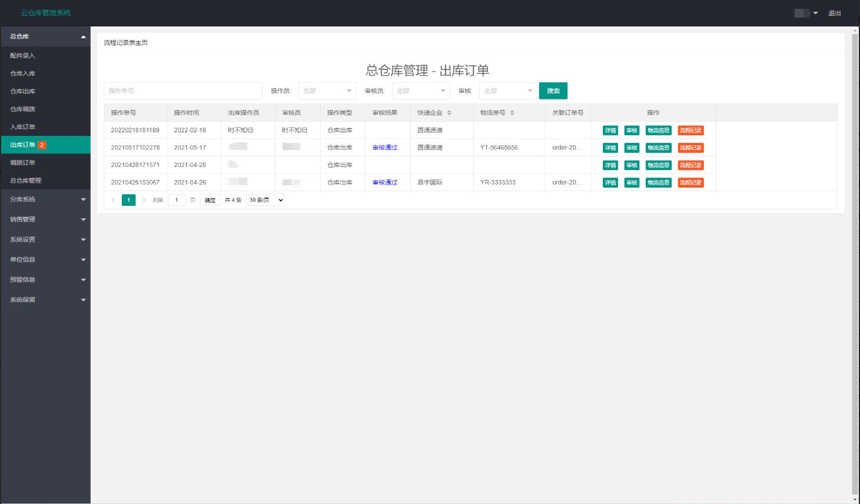This screenshot has height=504, width=860.
Task: Open the 审核员 filter dropdown
Action: point(420,91)
